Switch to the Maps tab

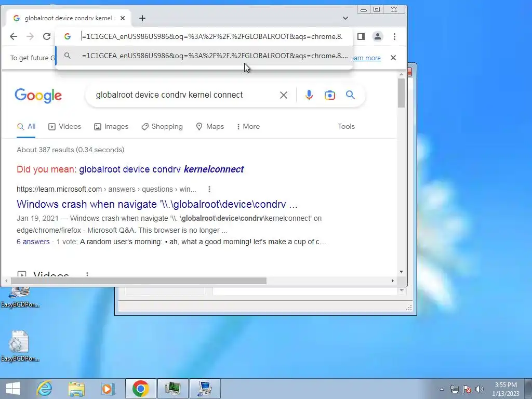click(x=210, y=127)
